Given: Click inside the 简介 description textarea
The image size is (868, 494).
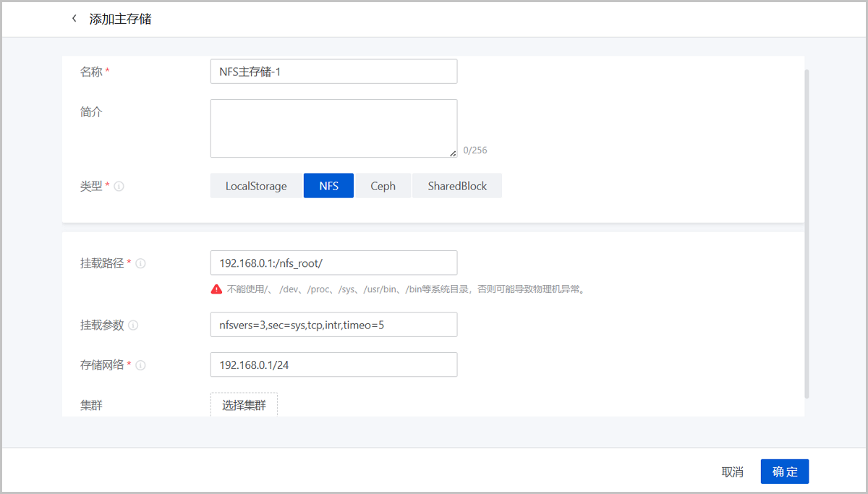Looking at the screenshot, I should pos(333,128).
